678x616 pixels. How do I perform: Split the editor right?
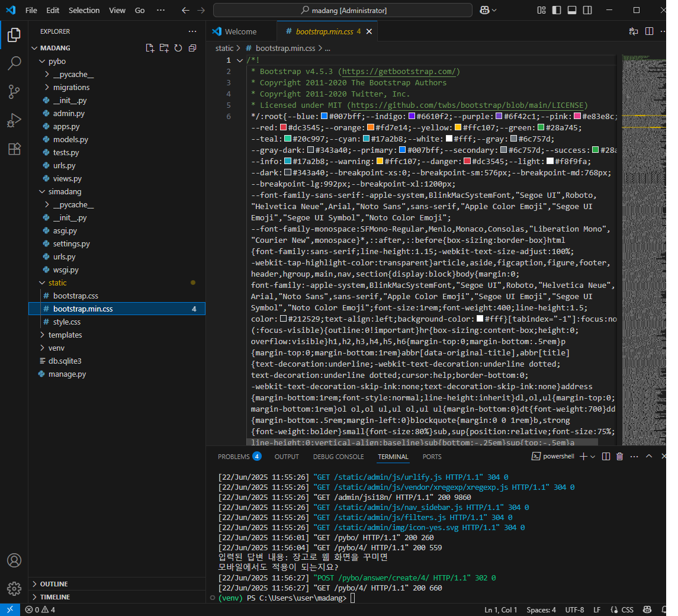click(649, 31)
